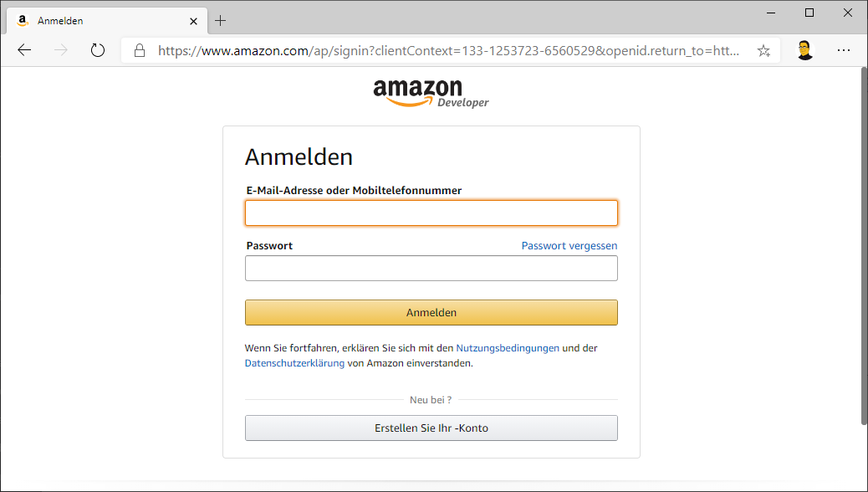The height and width of the screenshot is (492, 868).
Task: Click the browser back arrow
Action: tap(24, 50)
